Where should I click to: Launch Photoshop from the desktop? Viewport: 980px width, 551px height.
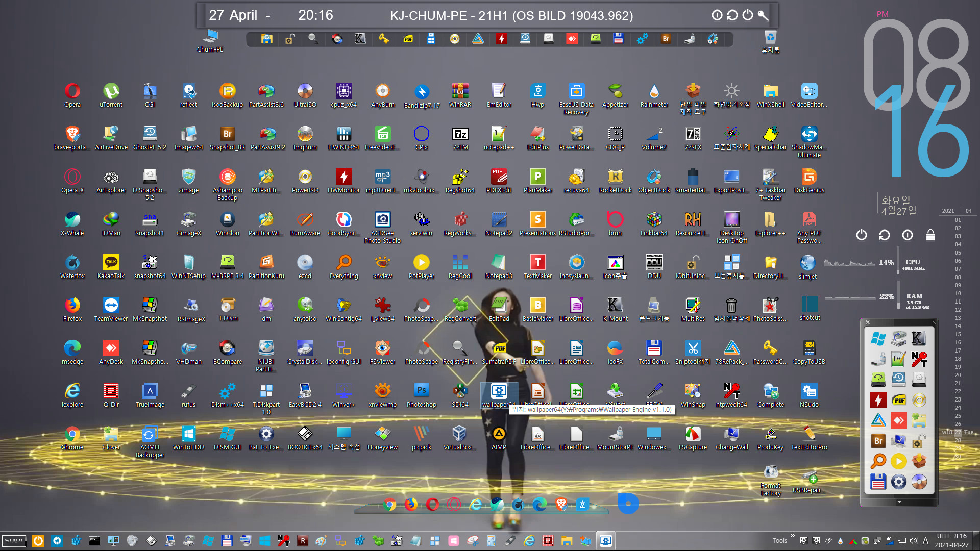coord(421,395)
